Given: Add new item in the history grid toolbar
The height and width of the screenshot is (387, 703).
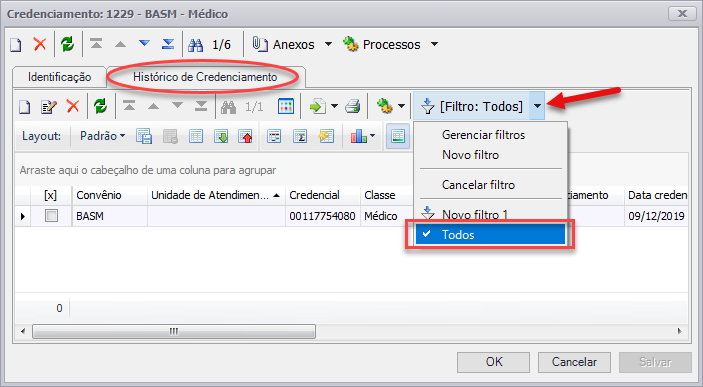Looking at the screenshot, I should pyautogui.click(x=25, y=107).
